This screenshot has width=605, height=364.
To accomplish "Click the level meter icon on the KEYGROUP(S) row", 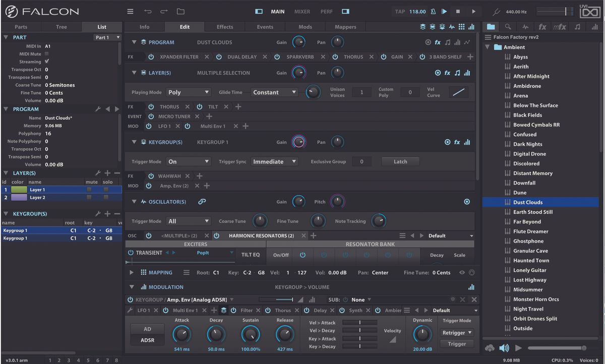I will pos(467,142).
